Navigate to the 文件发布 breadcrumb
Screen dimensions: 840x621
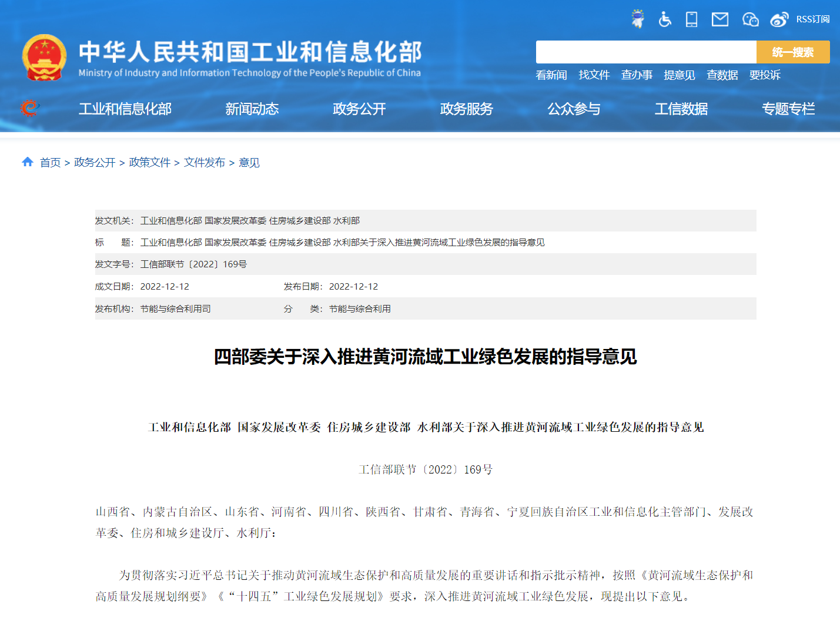[x=204, y=163]
